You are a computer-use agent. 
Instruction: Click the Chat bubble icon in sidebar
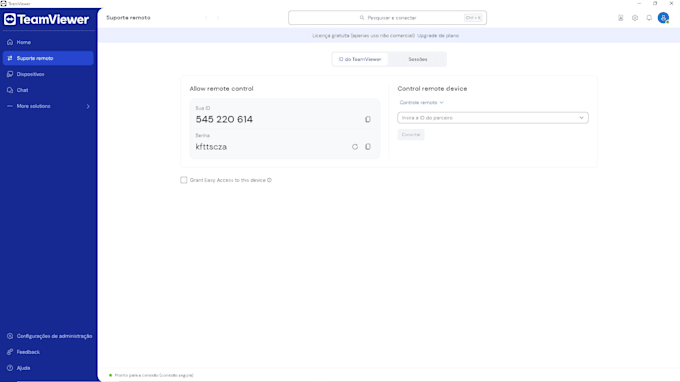pos(10,90)
